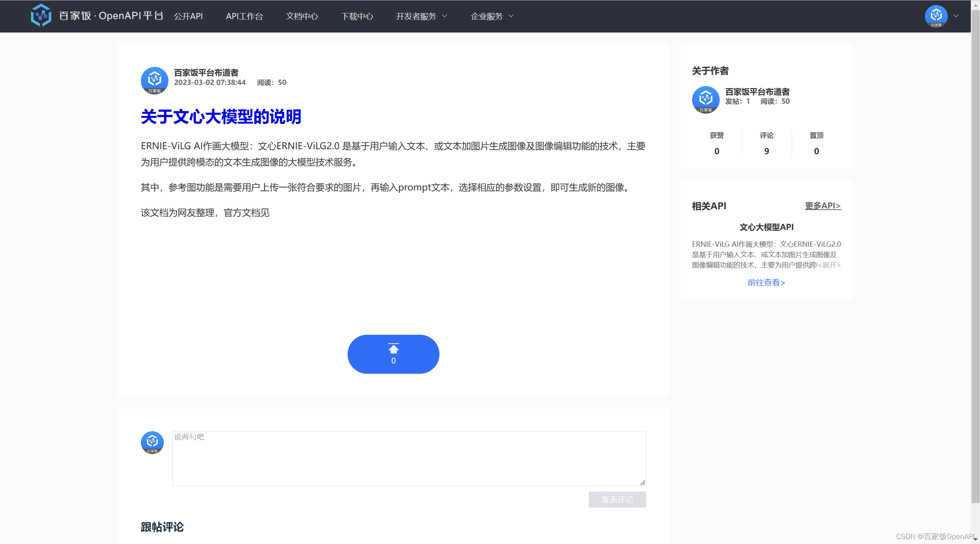The image size is (980, 544).
Task: Click the article title 关于文心大模型的说明
Action: tap(221, 117)
